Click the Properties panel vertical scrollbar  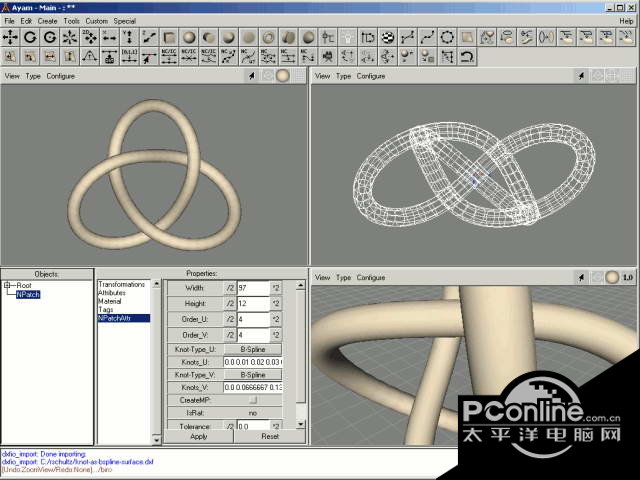click(x=302, y=350)
